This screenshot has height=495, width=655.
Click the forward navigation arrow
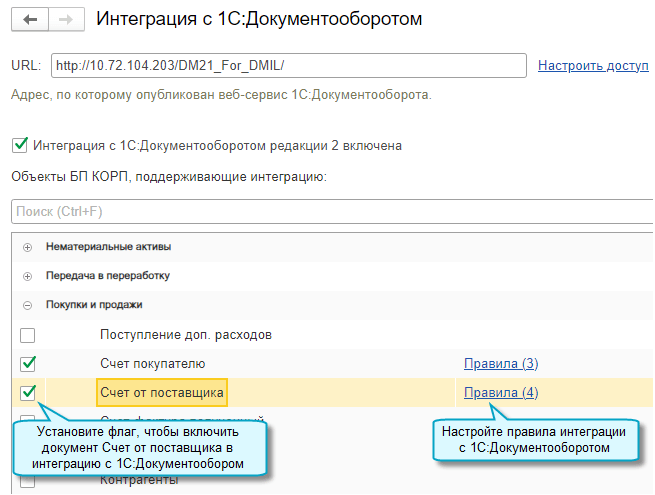(x=64, y=19)
